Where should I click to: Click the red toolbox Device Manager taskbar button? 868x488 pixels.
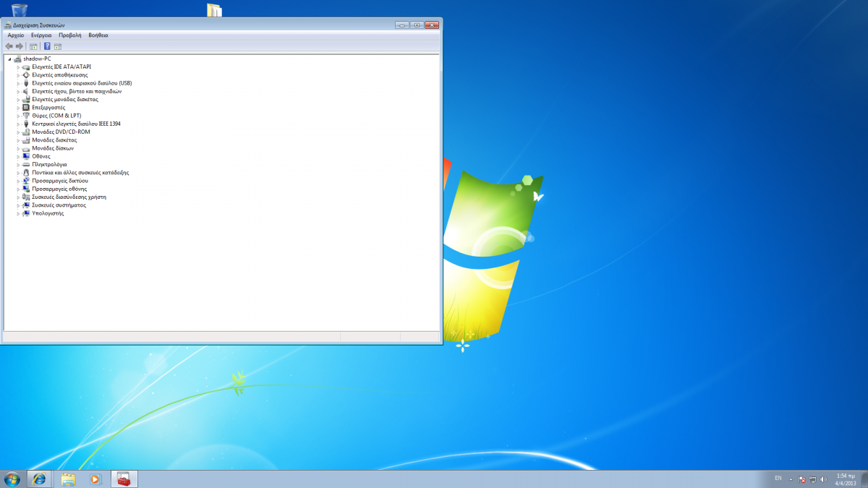[124, 479]
